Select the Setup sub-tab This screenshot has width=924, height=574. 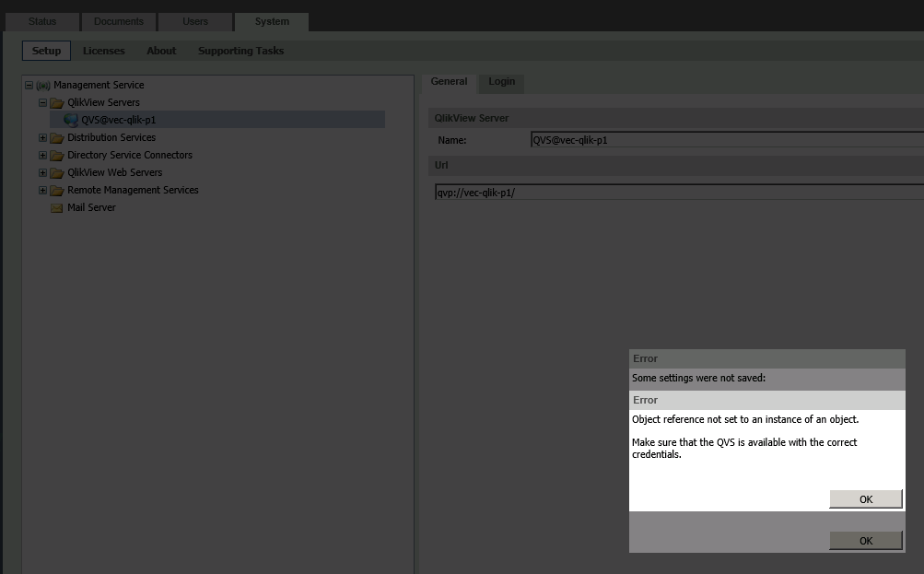coord(46,51)
